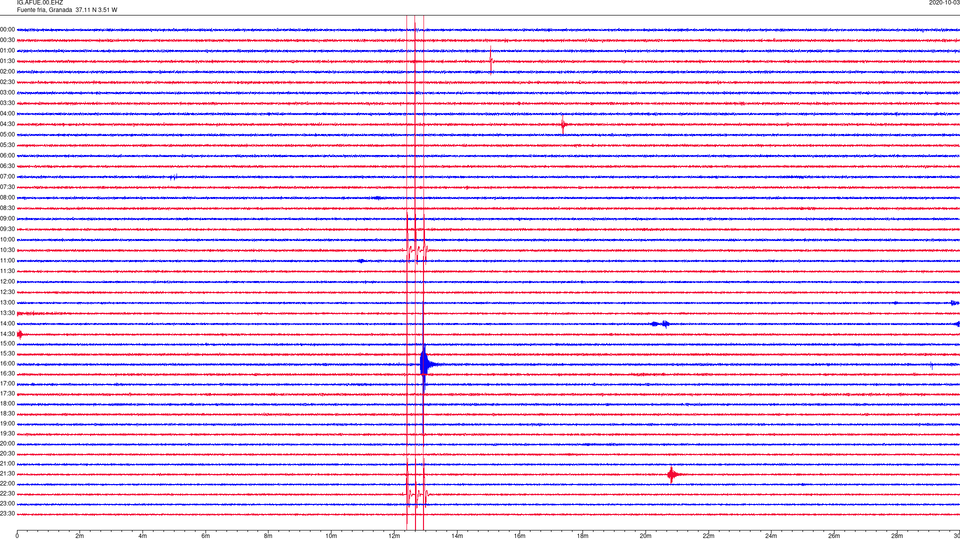Click the red calibration pulses on 10:30 trace
This screenshot has width=960, height=540.
tap(417, 250)
